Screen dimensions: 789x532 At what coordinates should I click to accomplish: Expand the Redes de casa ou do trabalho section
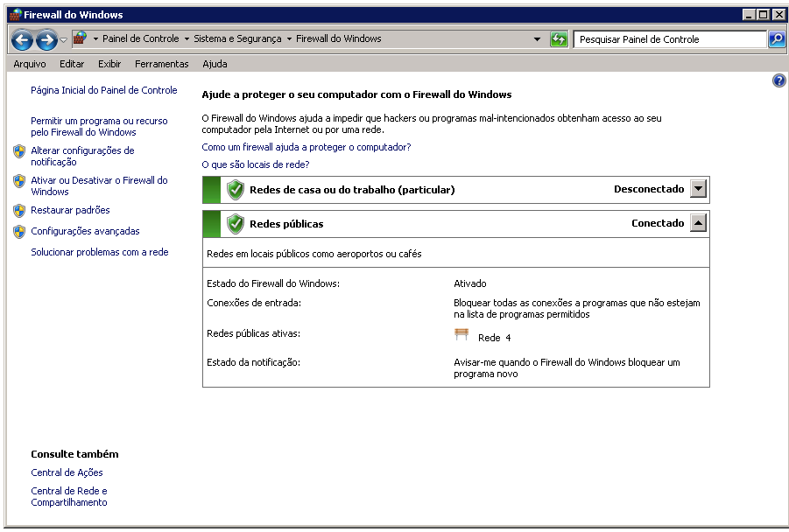698,189
